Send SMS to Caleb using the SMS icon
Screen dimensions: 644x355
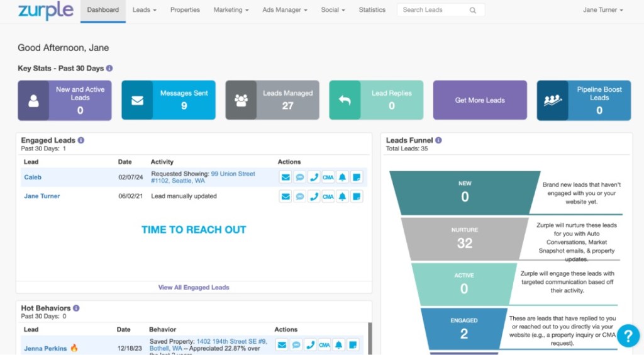click(x=300, y=177)
